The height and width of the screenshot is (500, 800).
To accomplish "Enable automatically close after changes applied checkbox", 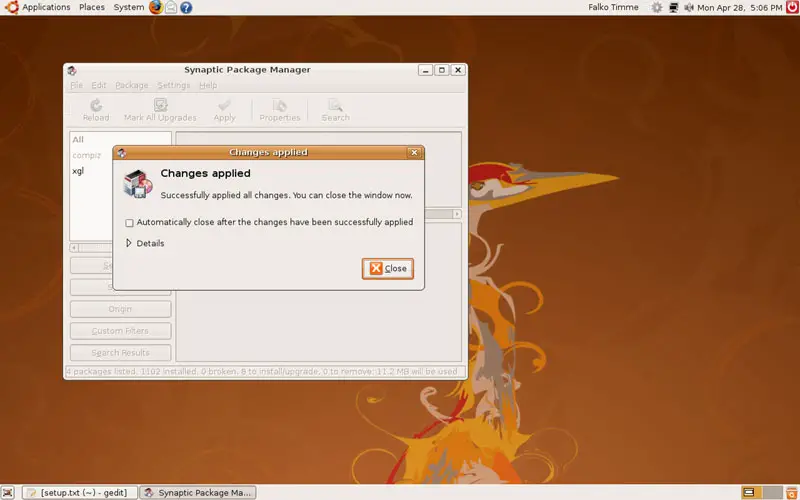I will tap(130, 223).
